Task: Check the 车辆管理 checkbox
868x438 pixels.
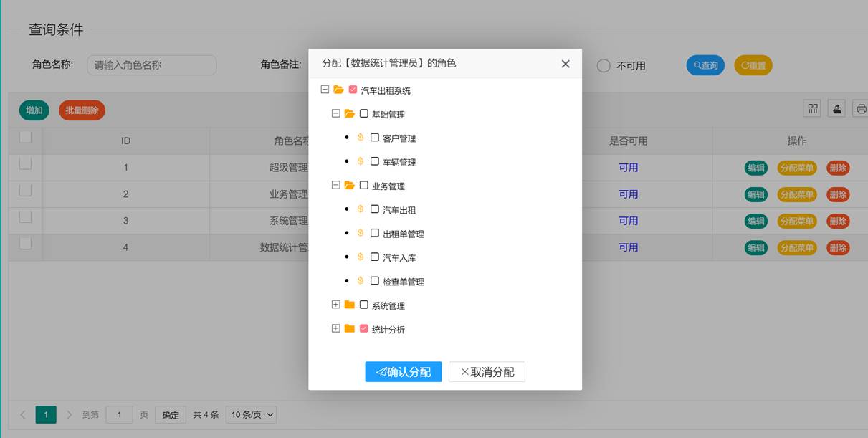Action: [x=375, y=161]
